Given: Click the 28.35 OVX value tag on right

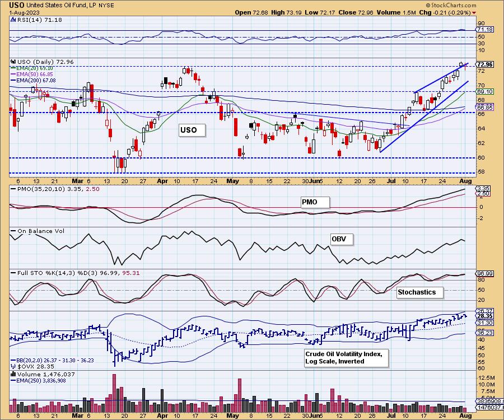Looking at the screenshot, I should [x=485, y=316].
